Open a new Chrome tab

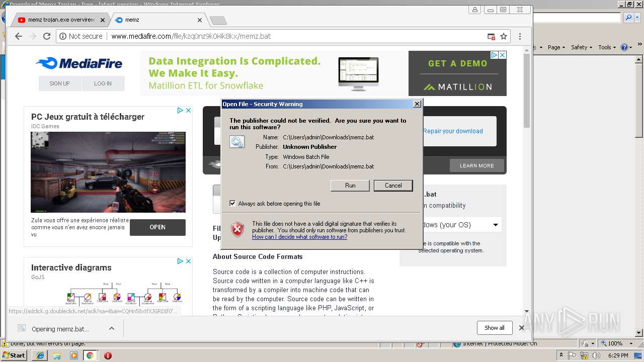pos(218,20)
